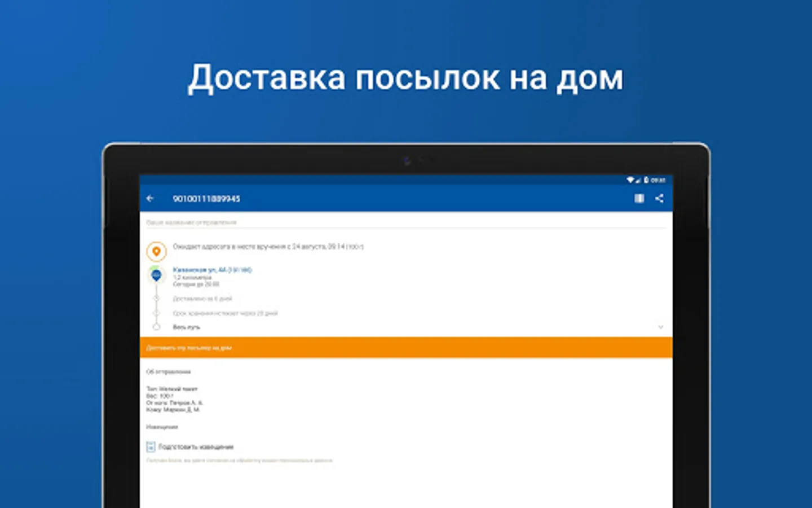Viewport: 812px width, 508px height.
Task: Click the "Весь путь" label
Action: 186,327
